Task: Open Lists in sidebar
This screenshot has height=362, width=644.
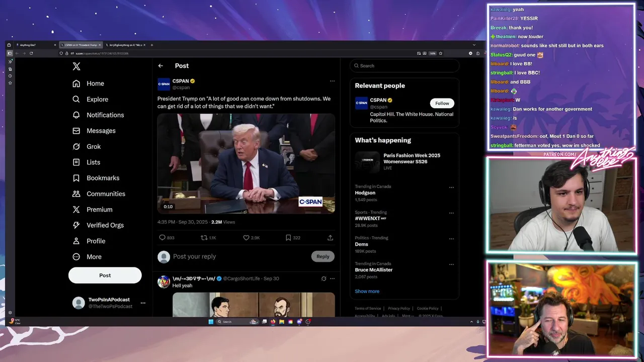Action: 87,162
